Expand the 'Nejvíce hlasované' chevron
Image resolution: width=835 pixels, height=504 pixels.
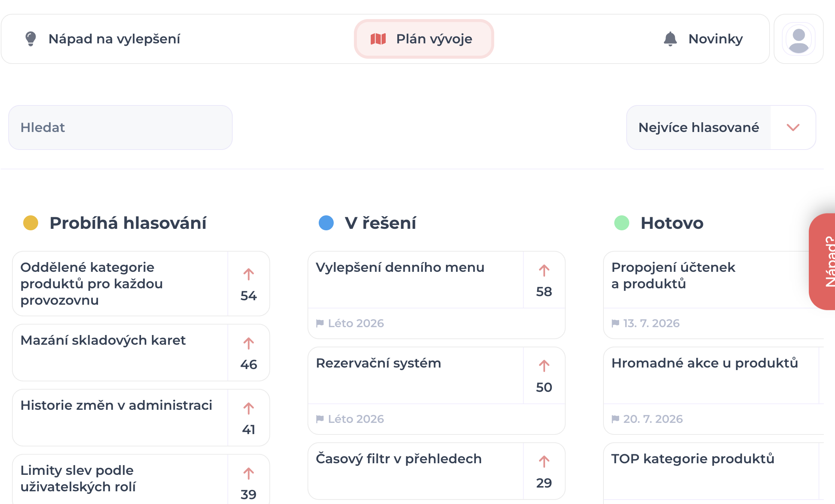pos(793,127)
